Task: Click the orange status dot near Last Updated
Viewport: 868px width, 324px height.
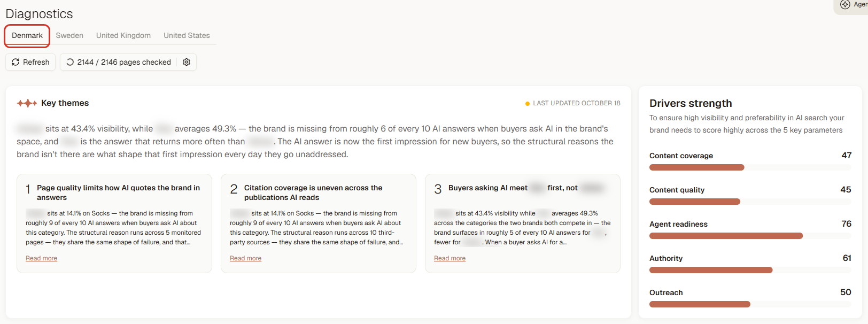Action: [x=528, y=104]
